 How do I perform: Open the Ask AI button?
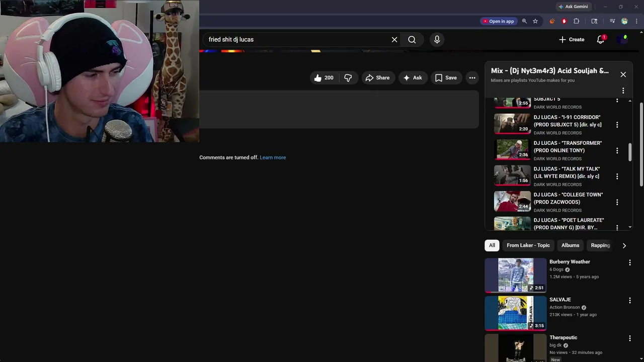[x=413, y=78]
